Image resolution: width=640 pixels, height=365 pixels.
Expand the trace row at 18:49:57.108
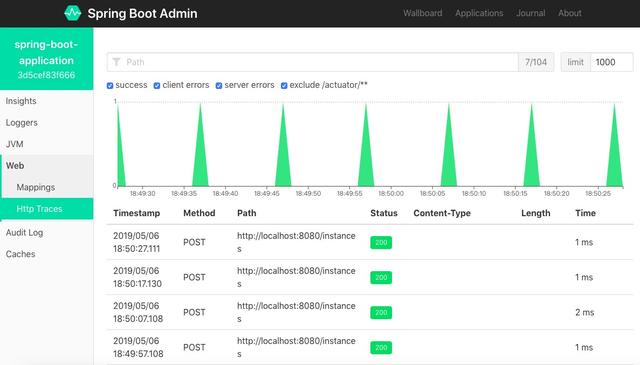click(x=370, y=347)
